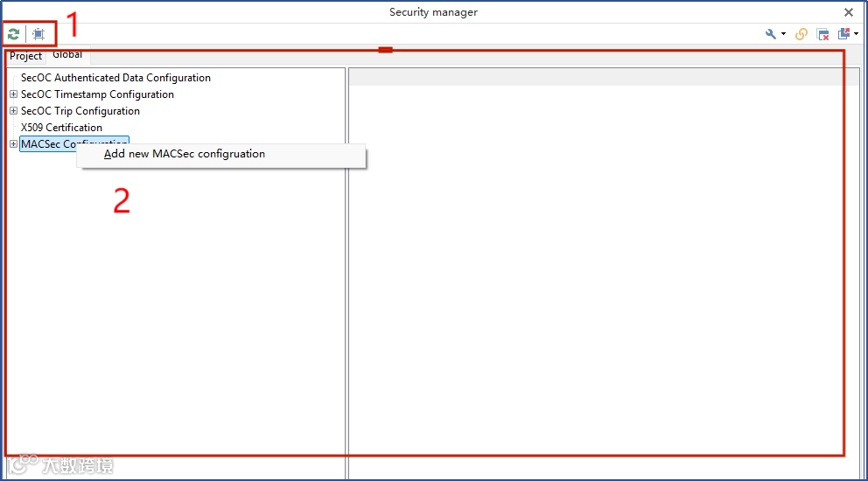868x481 pixels.
Task: Select X509 Certification item
Action: point(61,128)
